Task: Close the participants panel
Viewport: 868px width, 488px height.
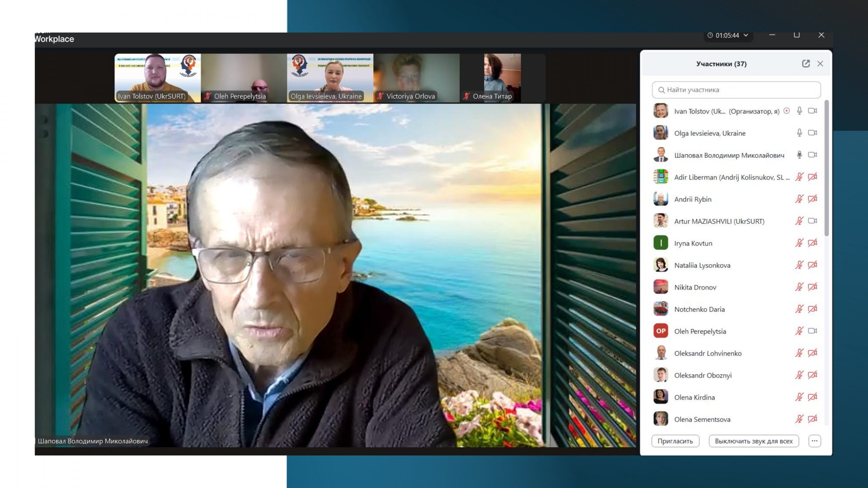Action: 820,64
